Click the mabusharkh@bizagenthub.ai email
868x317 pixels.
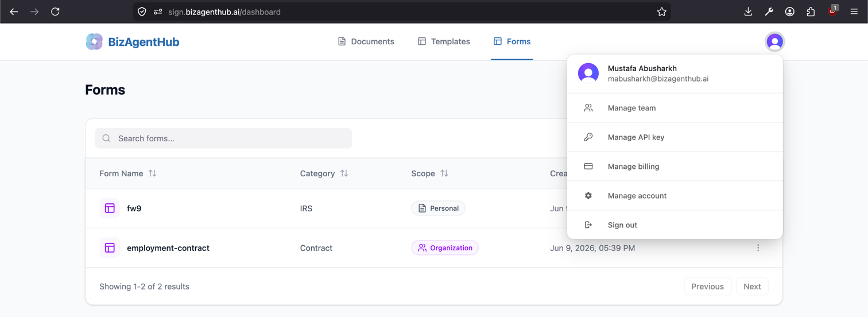click(658, 79)
